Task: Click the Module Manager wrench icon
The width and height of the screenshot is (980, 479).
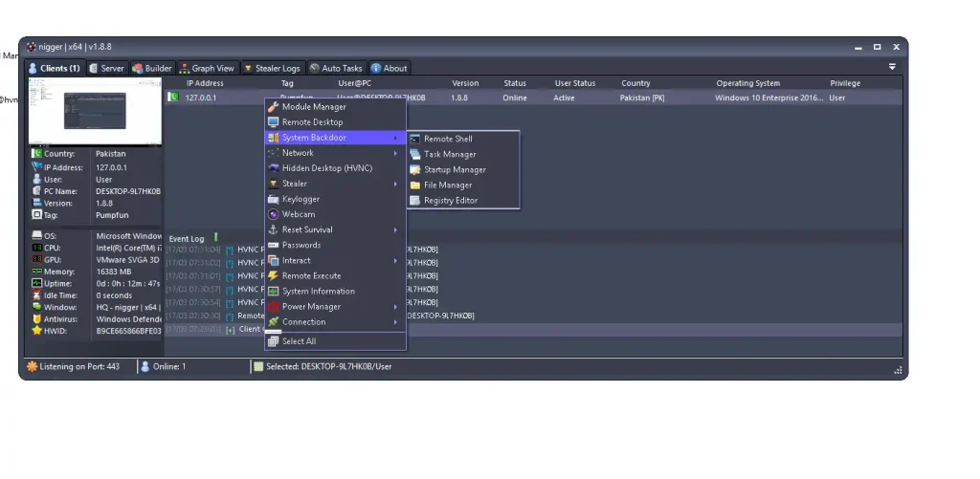Action: (274, 107)
